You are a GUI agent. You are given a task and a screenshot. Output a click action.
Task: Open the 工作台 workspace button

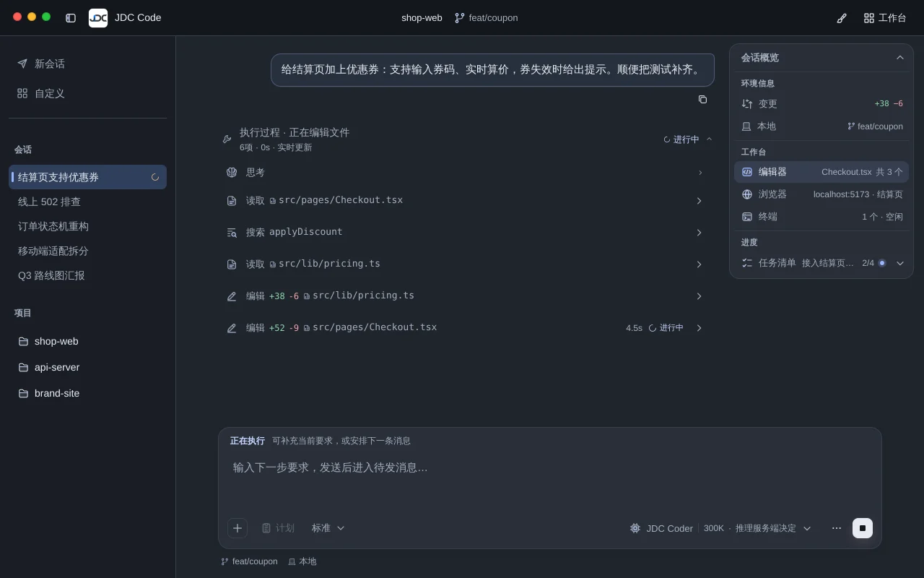885,18
